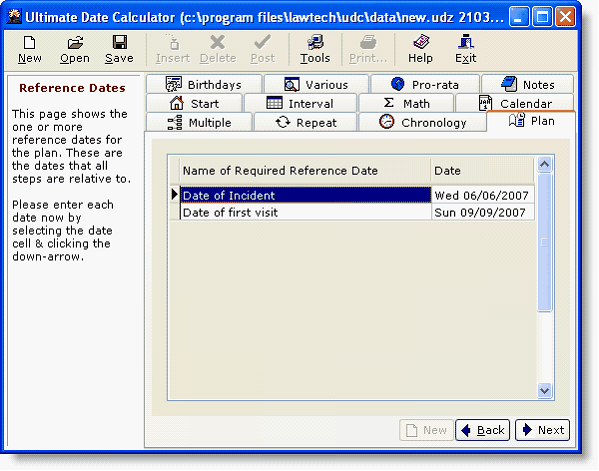Click the 'Wed 06/06/2007' date cell
Screen dimensions: 599x471
coord(482,195)
